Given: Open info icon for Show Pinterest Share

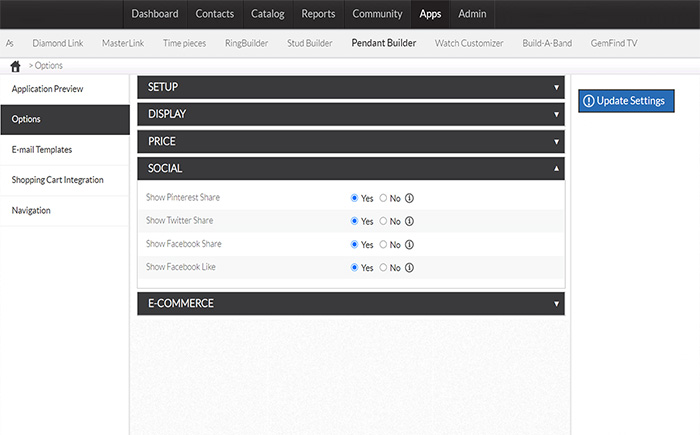Looking at the screenshot, I should [x=409, y=198].
